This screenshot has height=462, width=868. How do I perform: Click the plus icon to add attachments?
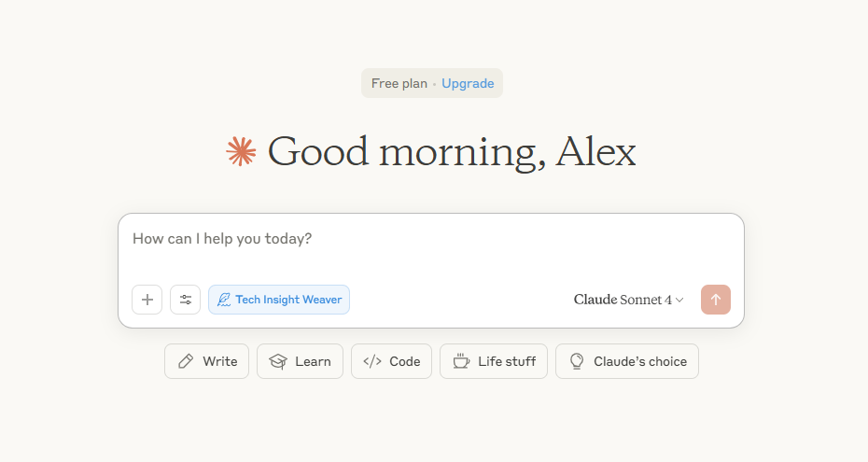pos(147,300)
